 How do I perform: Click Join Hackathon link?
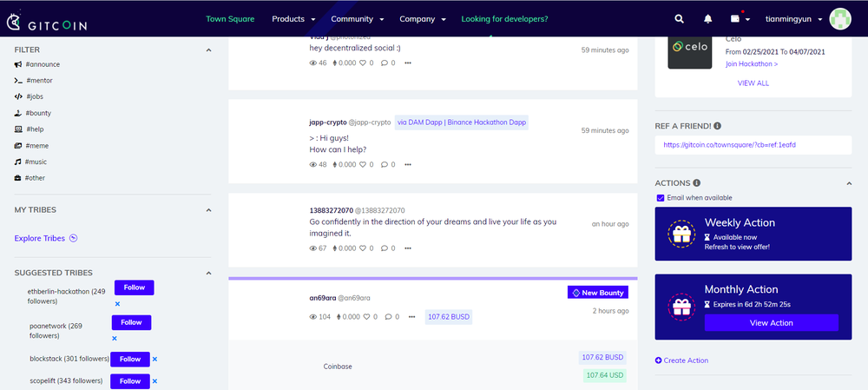(x=752, y=63)
